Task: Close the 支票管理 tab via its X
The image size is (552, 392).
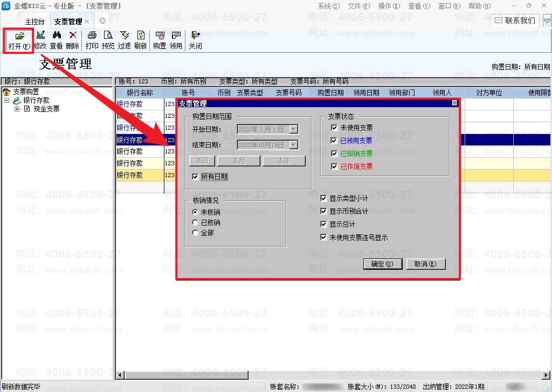Action: (x=87, y=22)
